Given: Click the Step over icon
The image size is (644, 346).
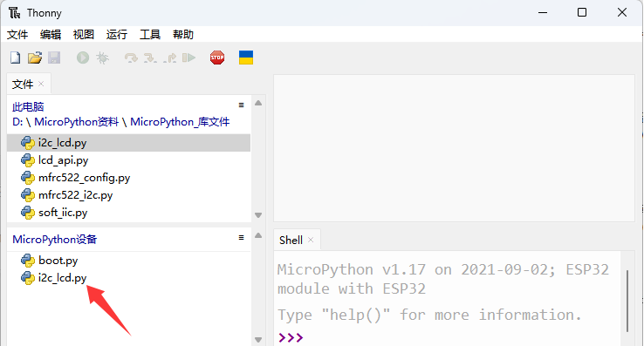Looking at the screenshot, I should 131,58.
